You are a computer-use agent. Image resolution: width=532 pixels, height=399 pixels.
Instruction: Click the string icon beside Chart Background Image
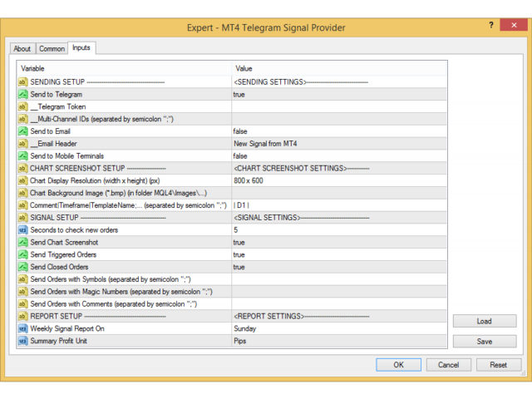(x=22, y=193)
